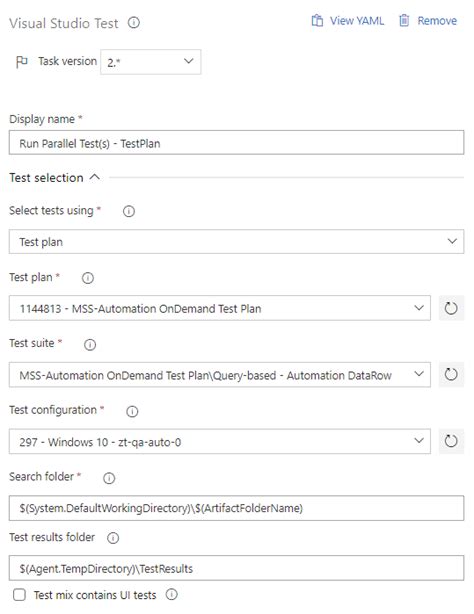474x614 pixels.
Task: Open the Select tests using dropdown
Action: [x=237, y=242]
